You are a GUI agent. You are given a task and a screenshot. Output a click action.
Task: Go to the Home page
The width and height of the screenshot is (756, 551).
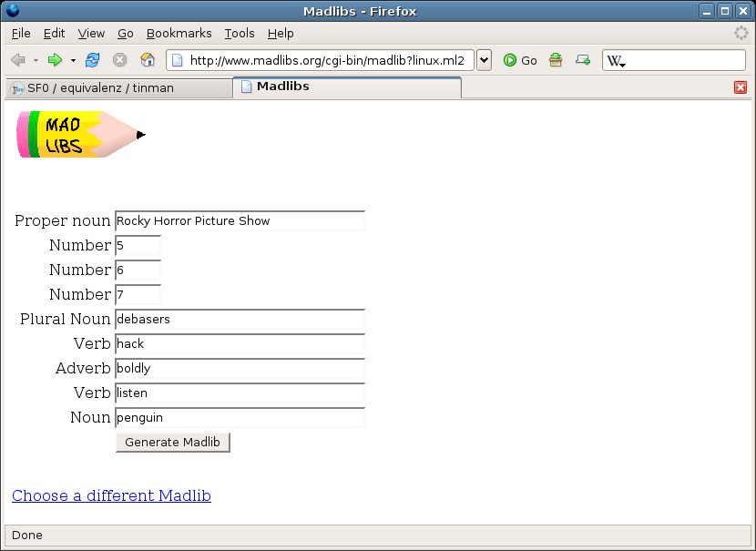(148, 60)
